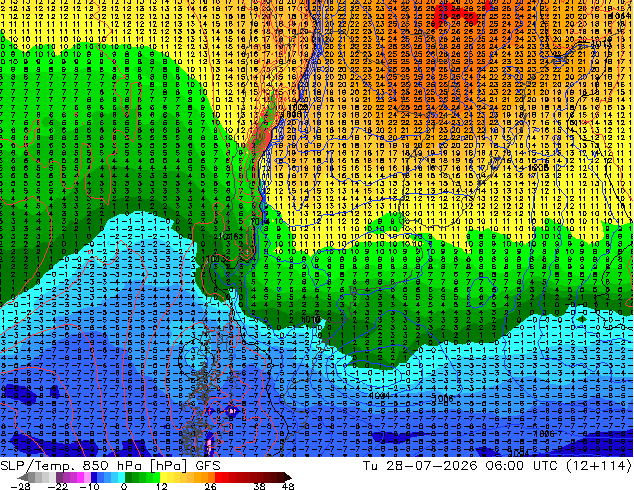634x490 pixels.
Task: Click the darkest maroon segment near 48 in the legend
Action: pyautogui.click(x=287, y=477)
